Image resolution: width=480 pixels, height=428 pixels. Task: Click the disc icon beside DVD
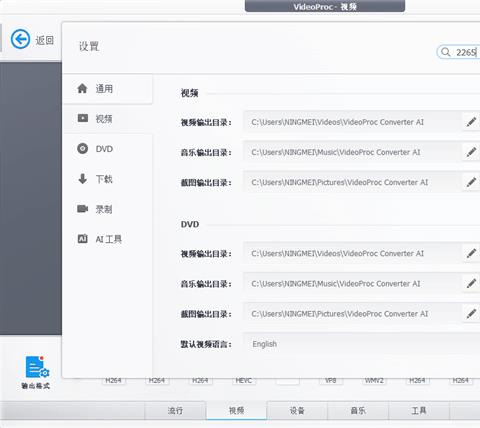point(83,148)
